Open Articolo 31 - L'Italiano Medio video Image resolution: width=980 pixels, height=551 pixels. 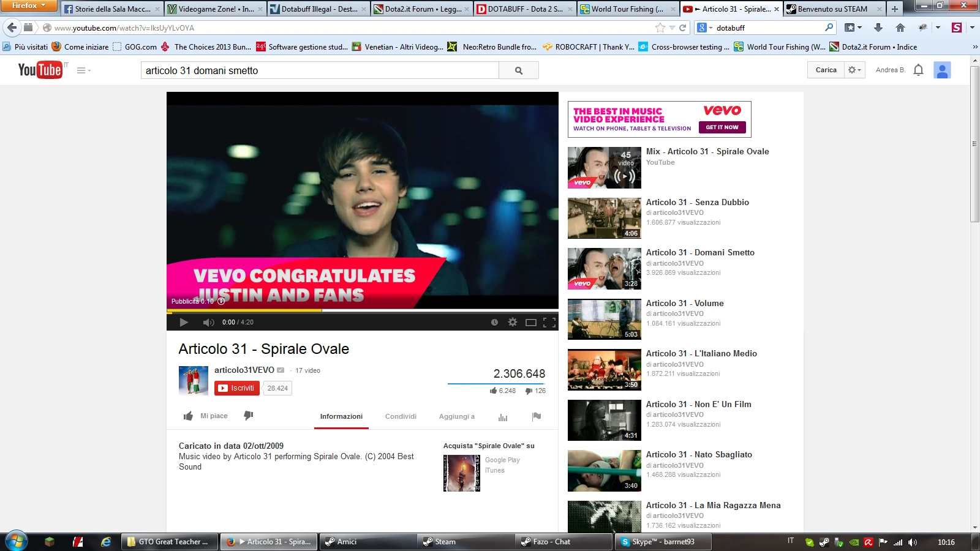[x=701, y=353]
